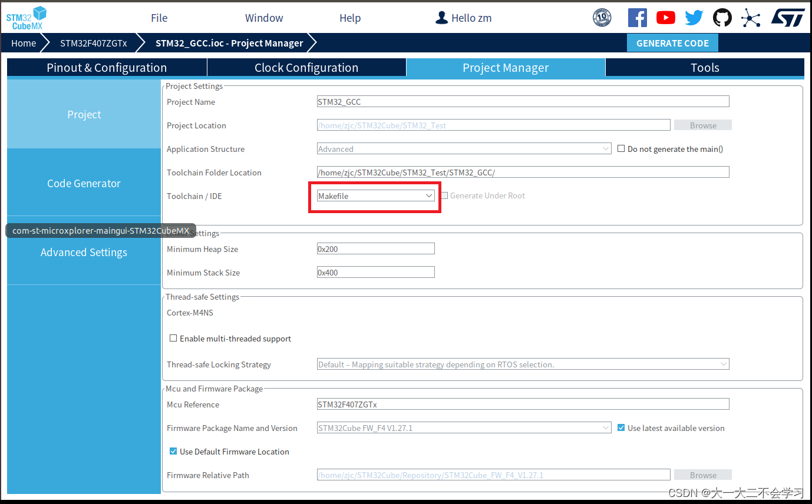Click the Project Name field

523,101
